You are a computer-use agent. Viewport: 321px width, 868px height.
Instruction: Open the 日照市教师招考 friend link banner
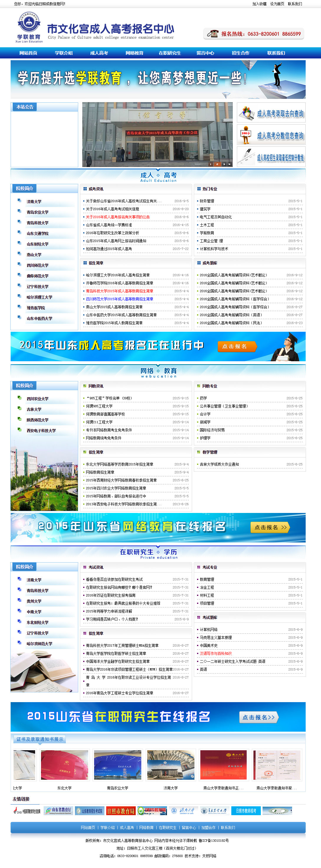(245, 811)
